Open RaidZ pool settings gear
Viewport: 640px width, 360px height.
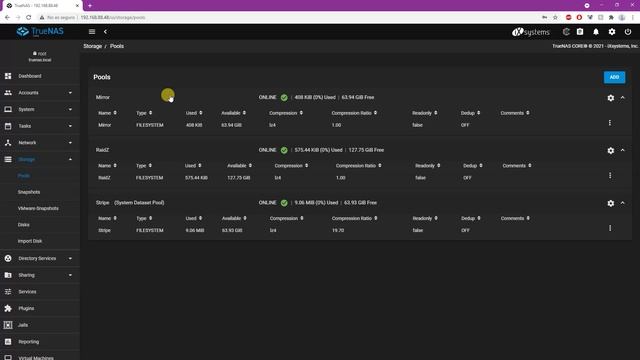point(611,150)
